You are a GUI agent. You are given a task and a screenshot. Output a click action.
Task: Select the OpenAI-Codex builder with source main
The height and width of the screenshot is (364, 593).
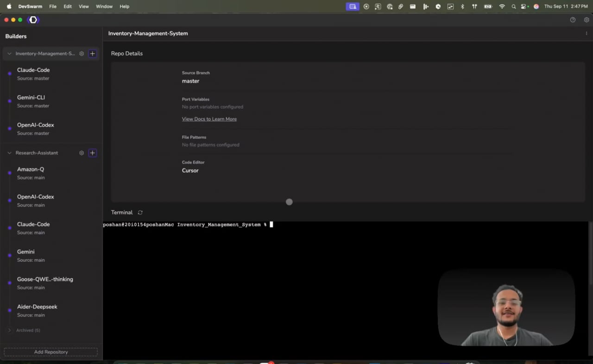click(51, 201)
